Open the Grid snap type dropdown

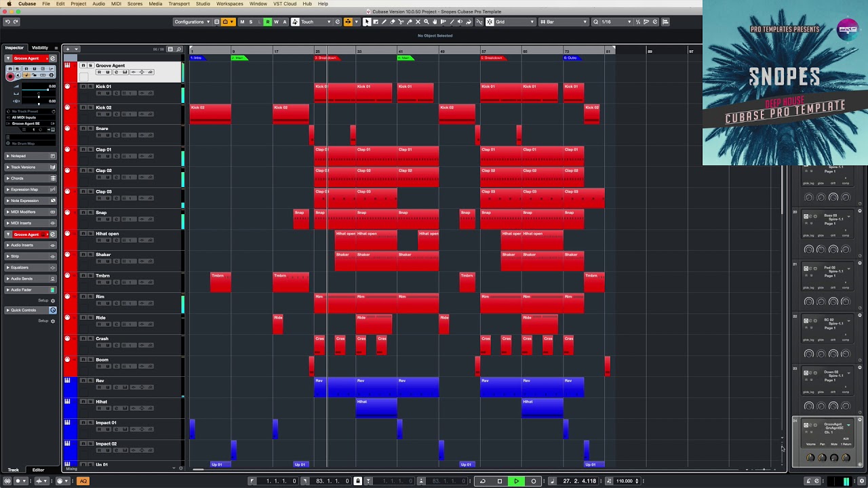click(x=514, y=22)
